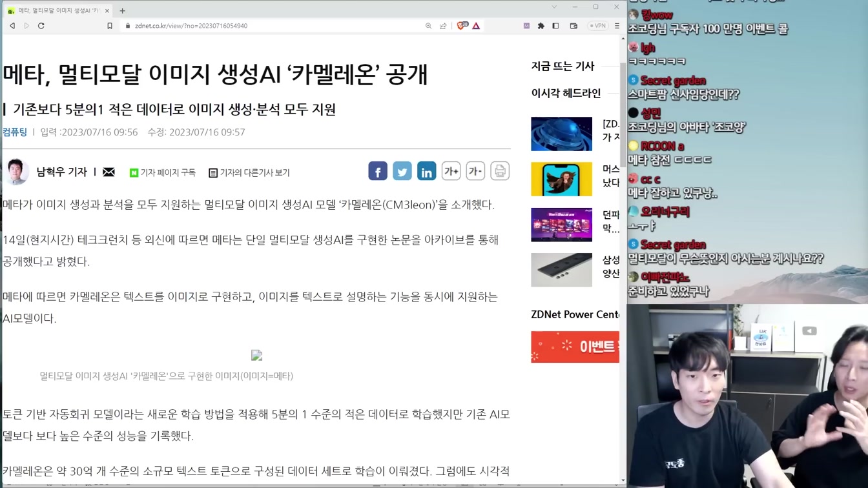Image resolution: width=868 pixels, height=488 pixels.
Task: Share article on Facebook
Action: pos(378,171)
